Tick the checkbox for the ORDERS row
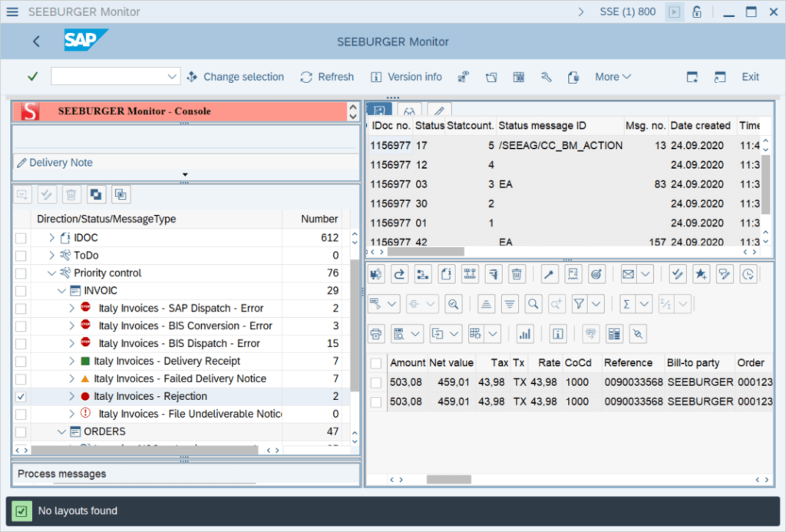This screenshot has height=532, width=786. point(21,431)
